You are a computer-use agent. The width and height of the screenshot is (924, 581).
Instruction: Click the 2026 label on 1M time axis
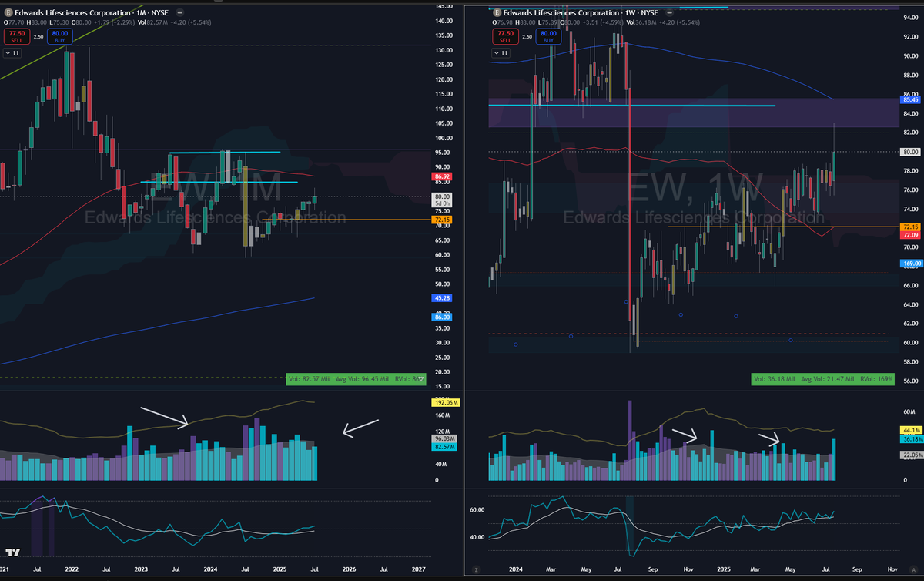(349, 569)
